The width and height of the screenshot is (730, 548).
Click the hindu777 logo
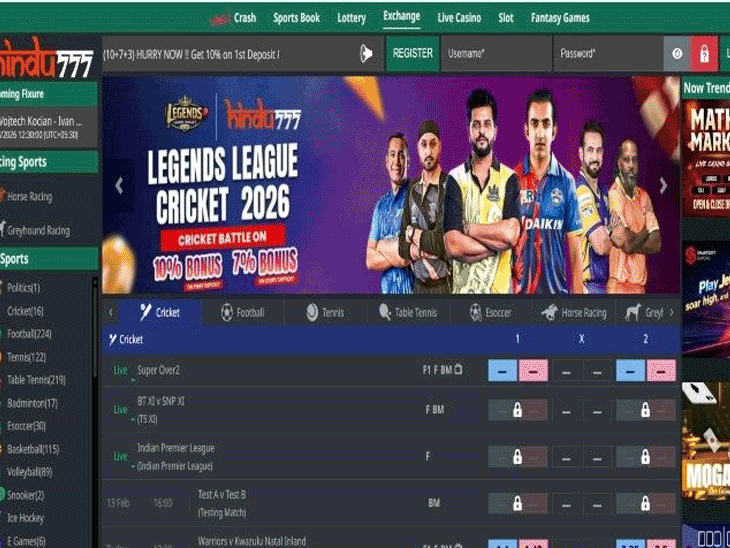click(x=47, y=60)
